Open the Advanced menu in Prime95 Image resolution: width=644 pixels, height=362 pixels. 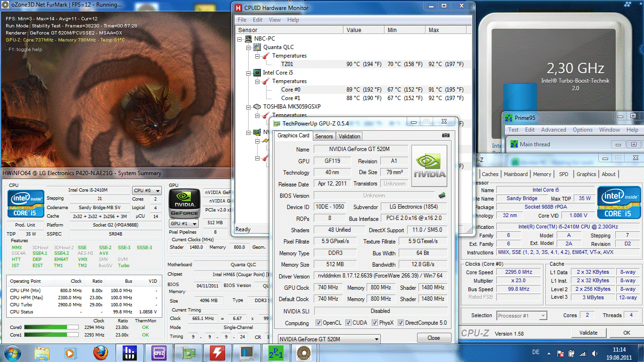tap(553, 130)
